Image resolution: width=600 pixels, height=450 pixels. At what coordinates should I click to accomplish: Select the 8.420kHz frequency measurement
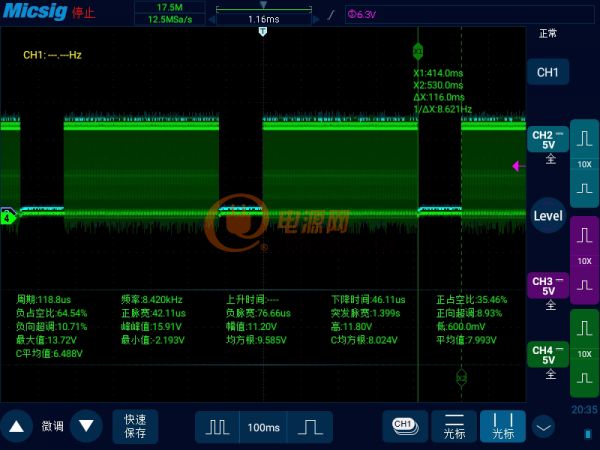(152, 300)
